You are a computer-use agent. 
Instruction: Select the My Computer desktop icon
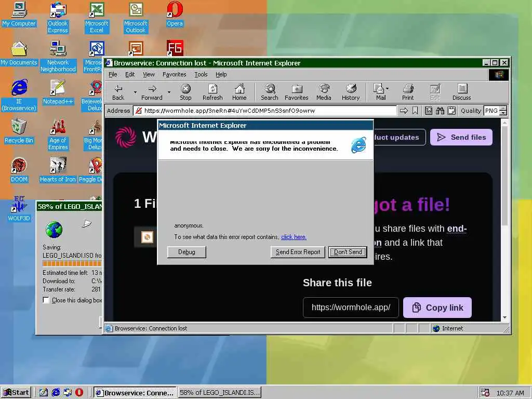pos(19,14)
